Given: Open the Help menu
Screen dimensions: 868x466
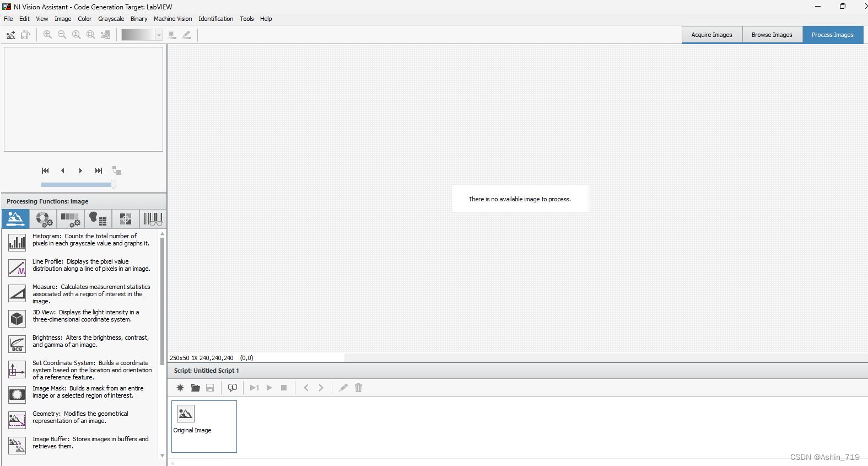Looking at the screenshot, I should click(266, 19).
